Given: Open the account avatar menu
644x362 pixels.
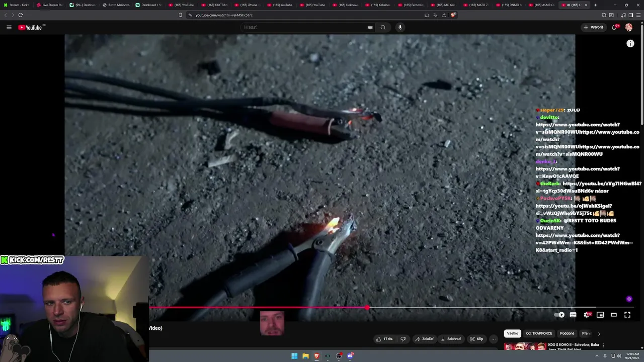Looking at the screenshot, I should tap(629, 27).
